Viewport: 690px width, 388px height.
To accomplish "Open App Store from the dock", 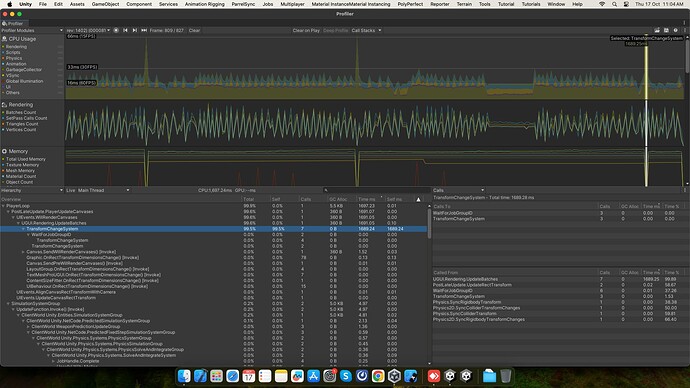I will (x=313, y=376).
